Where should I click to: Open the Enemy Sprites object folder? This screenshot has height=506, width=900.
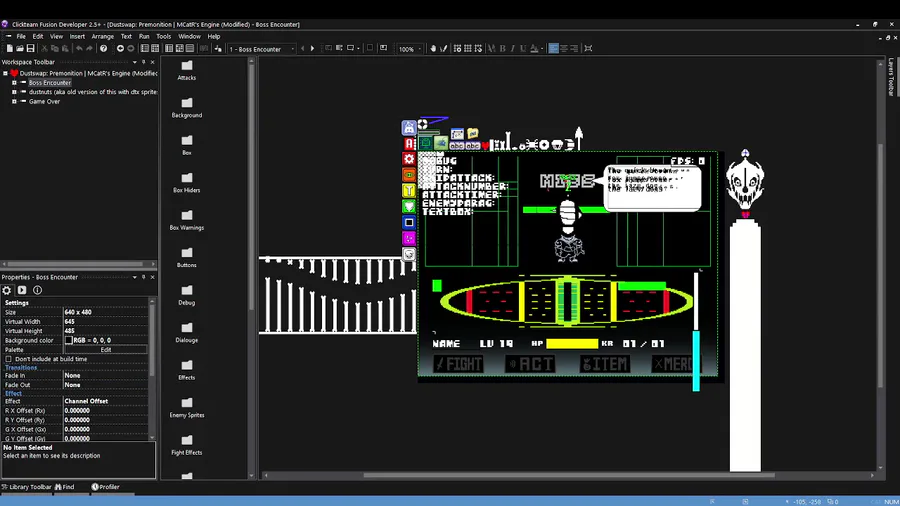[187, 407]
